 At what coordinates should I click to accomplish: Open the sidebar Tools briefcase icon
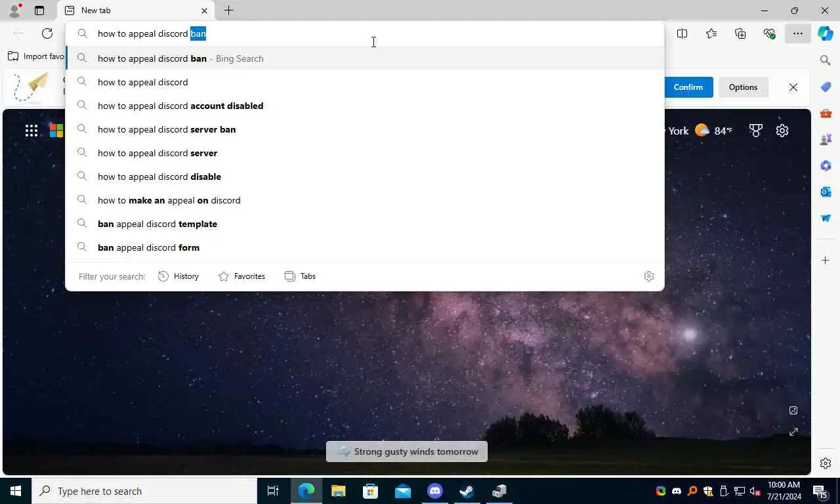[826, 113]
